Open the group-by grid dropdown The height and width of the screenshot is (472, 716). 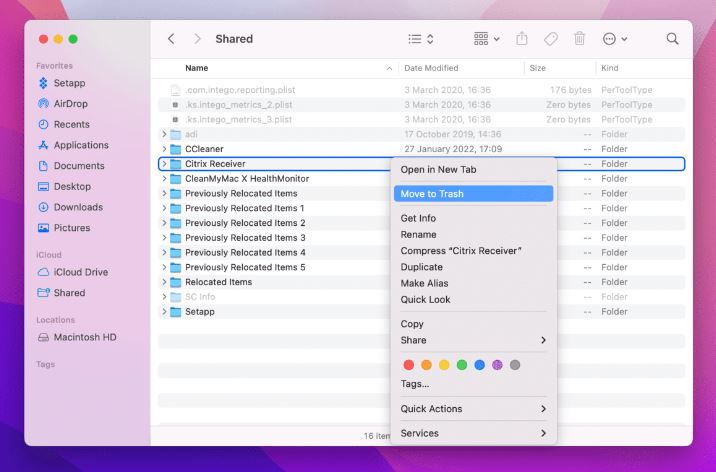[x=486, y=39]
